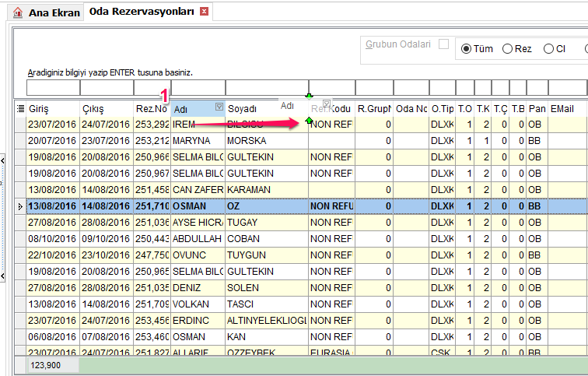Click the EMail column header
Screen dimensions: 588x376
point(568,109)
